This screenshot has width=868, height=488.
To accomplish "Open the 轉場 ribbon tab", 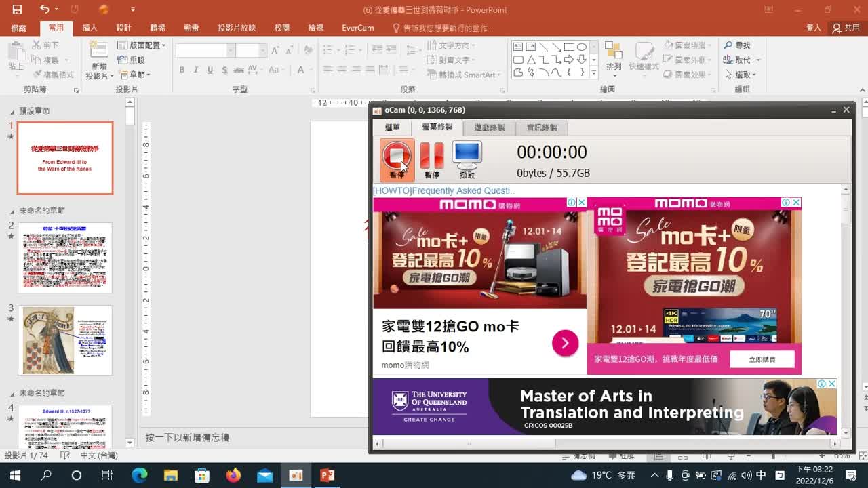I will pyautogui.click(x=157, y=28).
